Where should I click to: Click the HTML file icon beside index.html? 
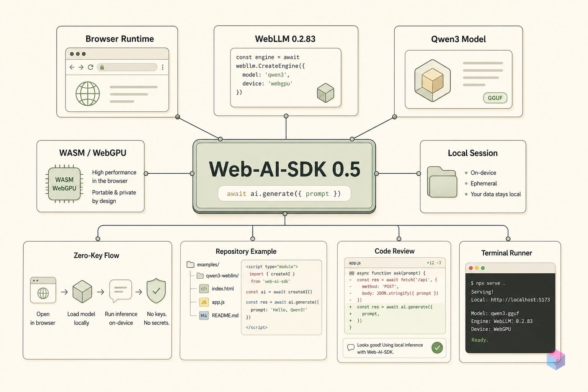pyautogui.click(x=204, y=289)
